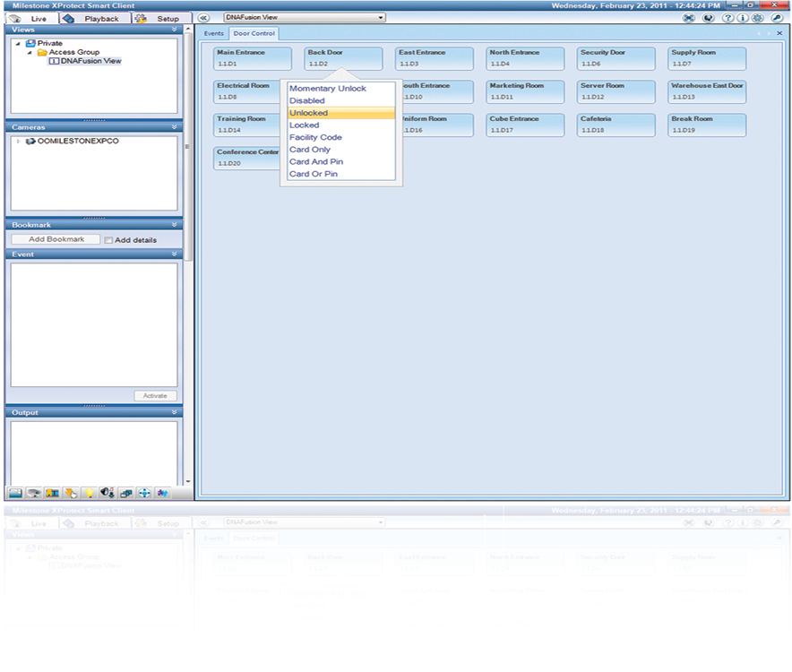This screenshot has width=792, height=672.
Task: Open the Settings dialog via gear icon
Action: (758, 17)
